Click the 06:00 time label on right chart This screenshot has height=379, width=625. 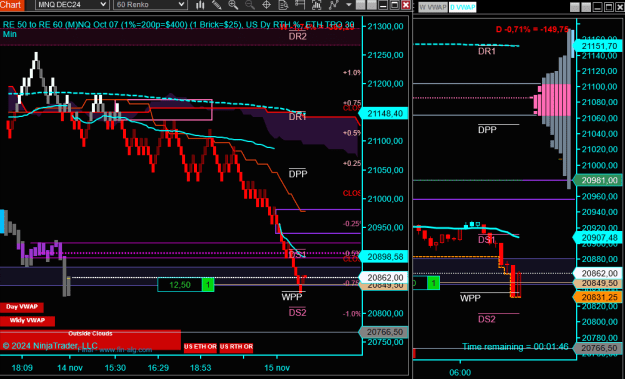[x=460, y=373]
